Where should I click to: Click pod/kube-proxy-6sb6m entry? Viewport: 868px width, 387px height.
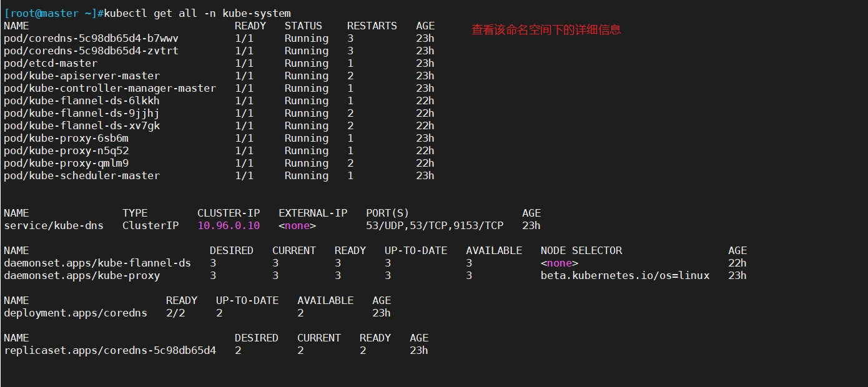pos(66,138)
